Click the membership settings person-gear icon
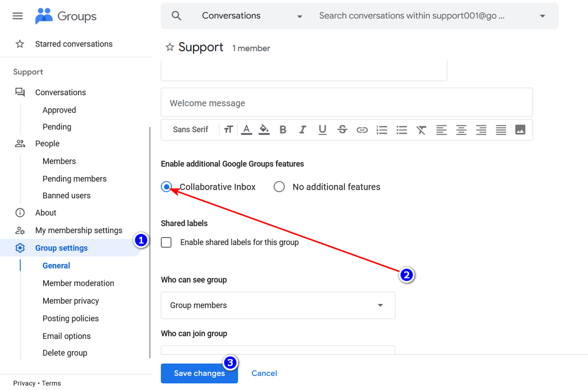588x390 pixels. point(20,230)
